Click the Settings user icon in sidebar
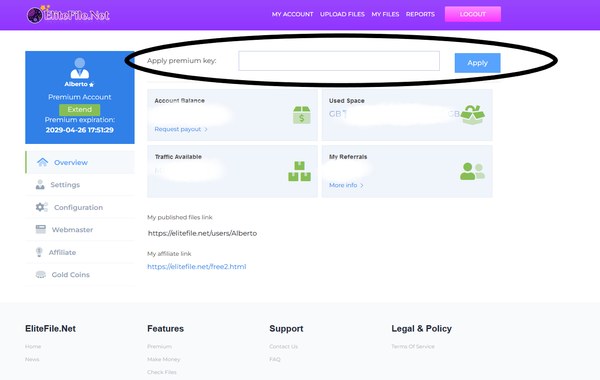Viewport: 600px width, 380px height. click(40, 185)
